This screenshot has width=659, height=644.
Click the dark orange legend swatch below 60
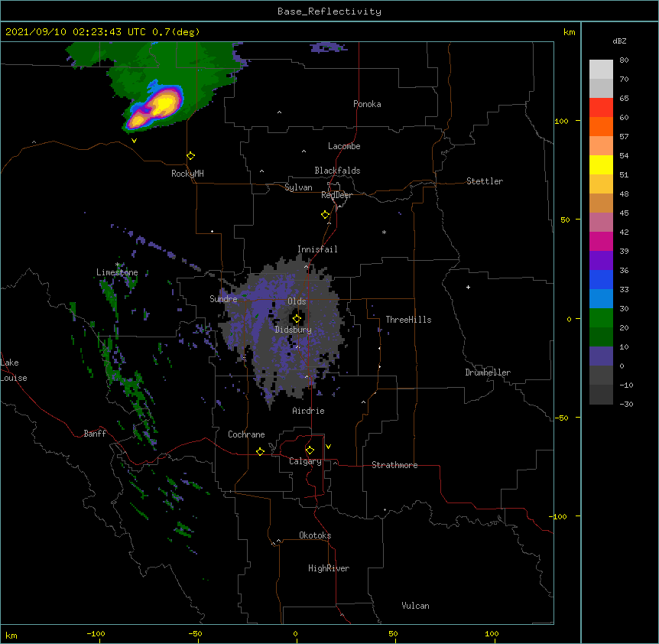[x=601, y=126]
